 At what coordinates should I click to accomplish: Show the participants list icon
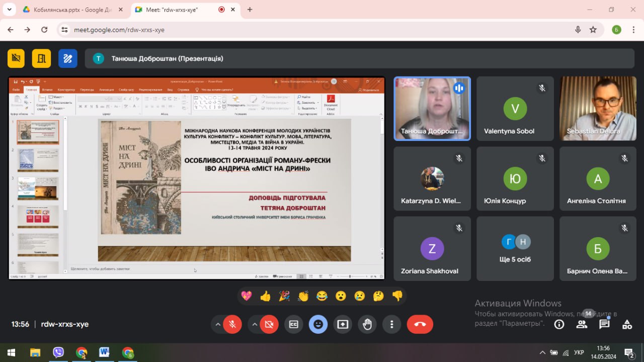[x=582, y=324]
